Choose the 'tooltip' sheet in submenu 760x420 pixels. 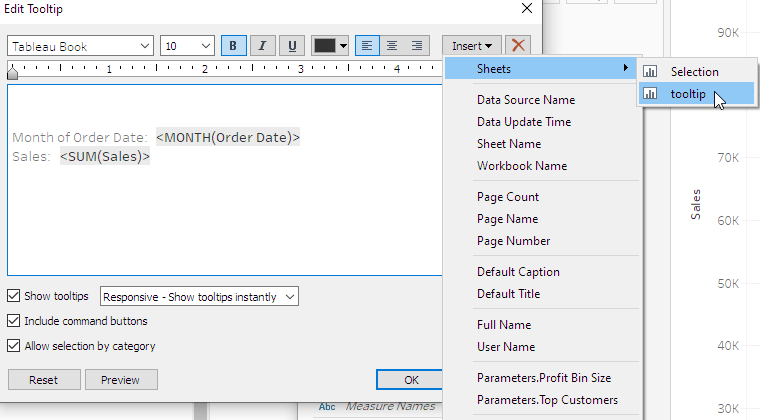pos(688,94)
